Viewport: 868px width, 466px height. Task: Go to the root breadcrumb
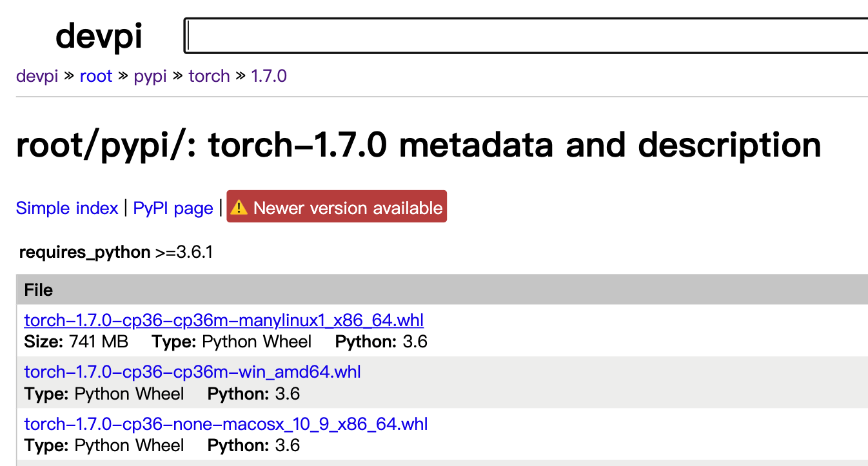coord(96,76)
